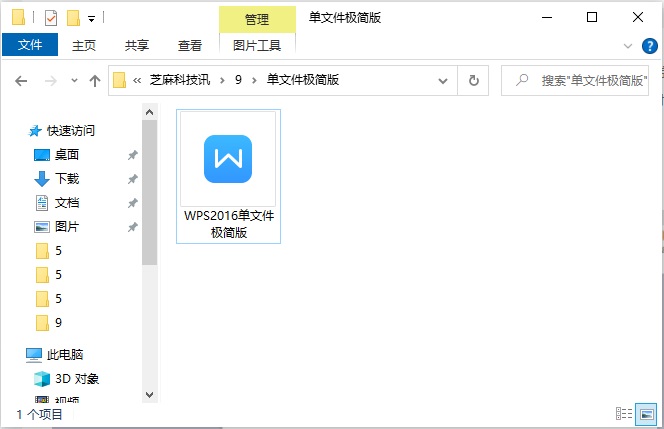Screen dimensions: 664x429
Task: Click the 下载 blue arrow icon
Action: [x=42, y=179]
